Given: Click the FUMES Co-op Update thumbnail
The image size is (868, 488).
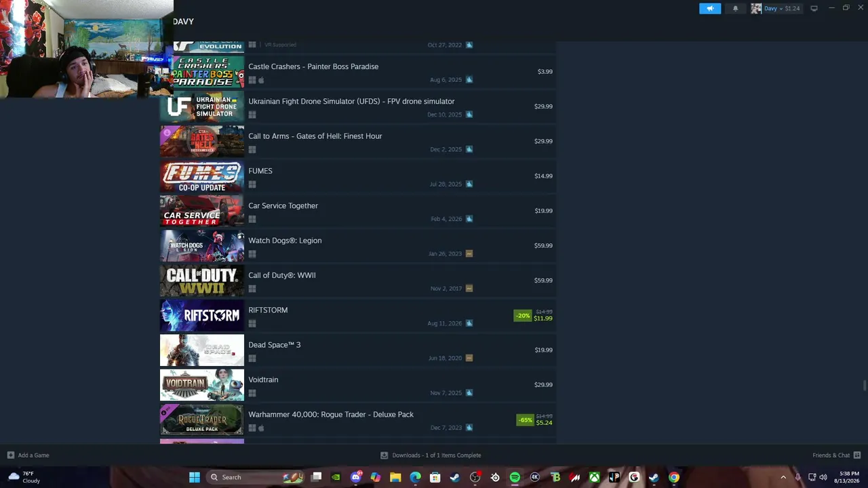Looking at the screenshot, I should coord(202,176).
